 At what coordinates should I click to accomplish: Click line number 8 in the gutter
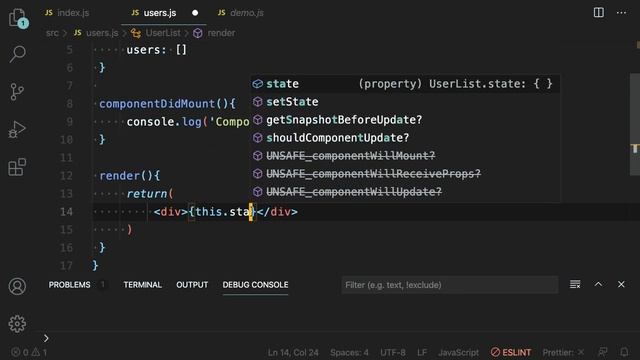click(x=69, y=104)
